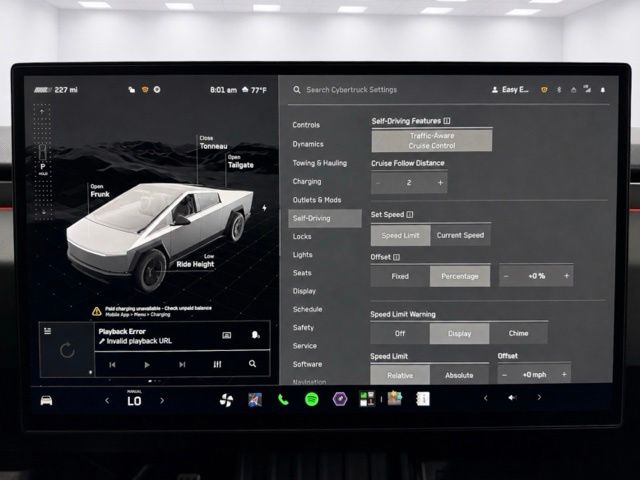Set Speed Limit Warning to Chime
The image size is (640, 480).
(x=518, y=333)
